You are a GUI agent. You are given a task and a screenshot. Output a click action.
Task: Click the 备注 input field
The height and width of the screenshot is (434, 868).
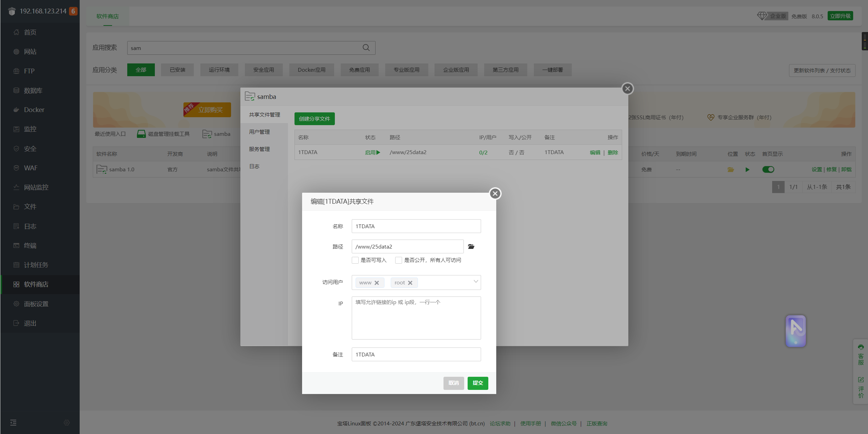coord(416,354)
